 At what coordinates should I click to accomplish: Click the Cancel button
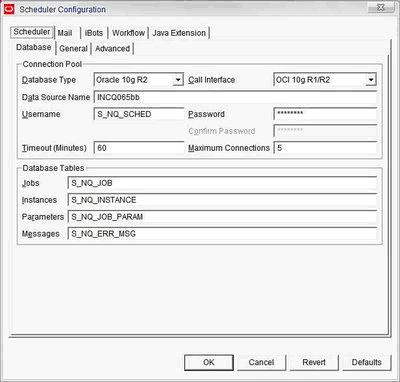[x=261, y=362]
